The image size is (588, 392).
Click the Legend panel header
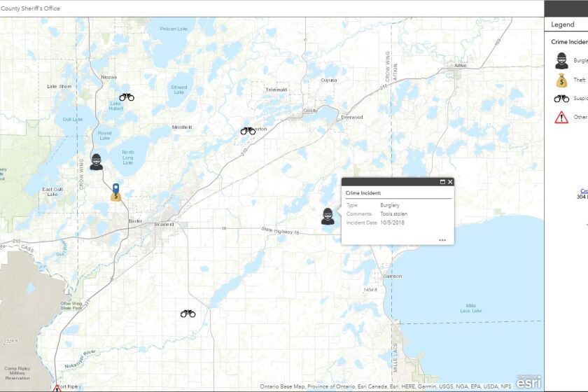click(563, 24)
